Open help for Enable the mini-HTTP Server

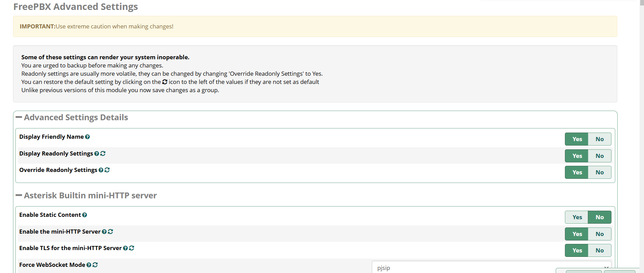[x=104, y=232]
